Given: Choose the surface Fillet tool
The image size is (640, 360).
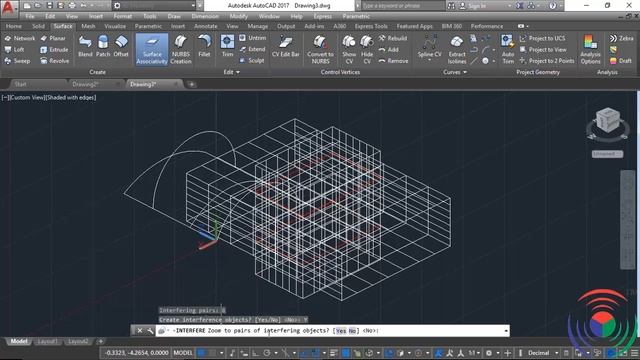Looking at the screenshot, I should coord(204,46).
